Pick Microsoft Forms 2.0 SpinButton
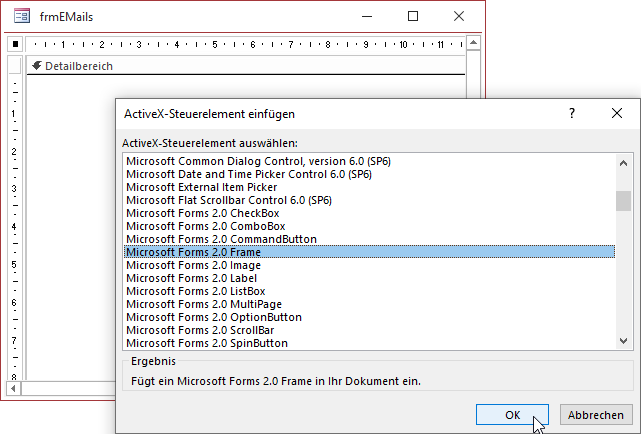641x434 pixels. [x=208, y=343]
